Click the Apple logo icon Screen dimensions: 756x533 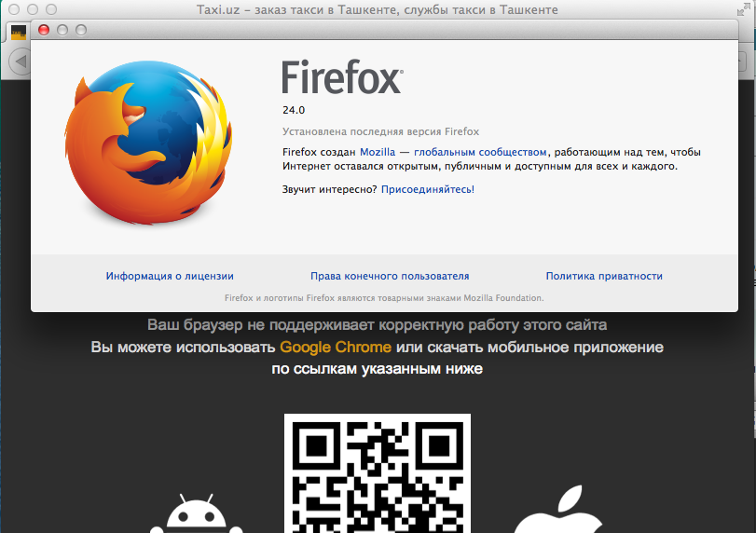(559, 510)
